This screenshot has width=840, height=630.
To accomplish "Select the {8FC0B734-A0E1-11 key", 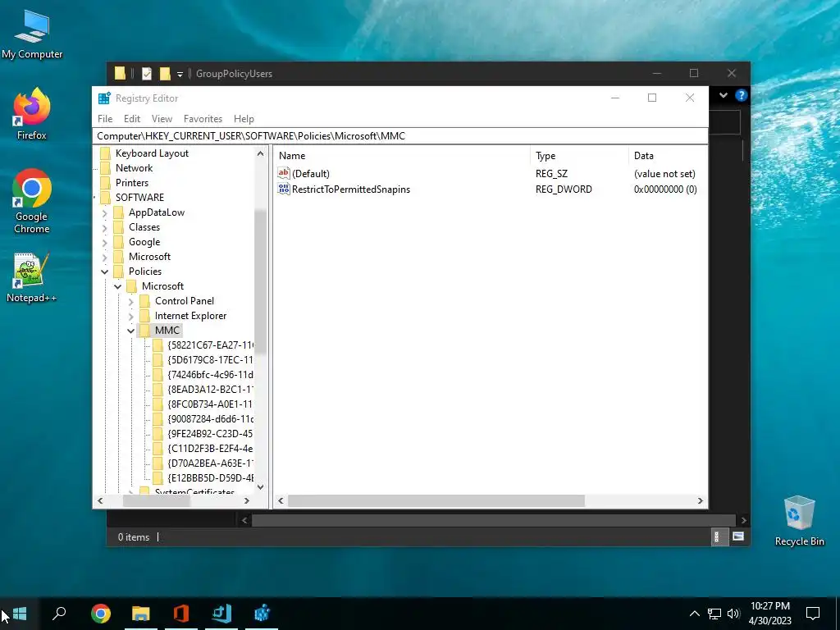I will tap(210, 404).
